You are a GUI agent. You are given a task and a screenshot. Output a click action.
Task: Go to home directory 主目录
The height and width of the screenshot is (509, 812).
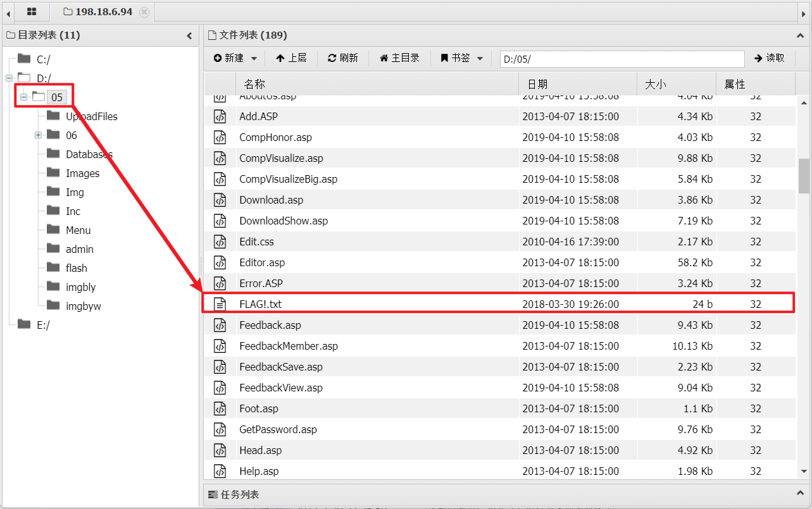[399, 58]
